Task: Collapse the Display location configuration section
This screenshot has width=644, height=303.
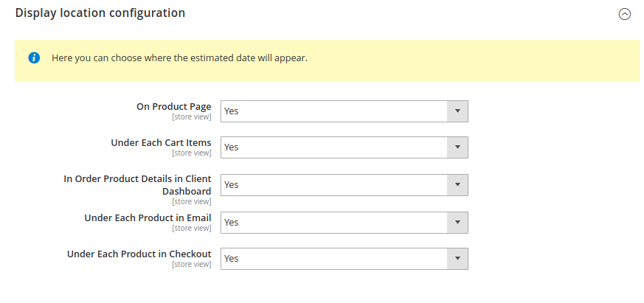Action: click(624, 14)
